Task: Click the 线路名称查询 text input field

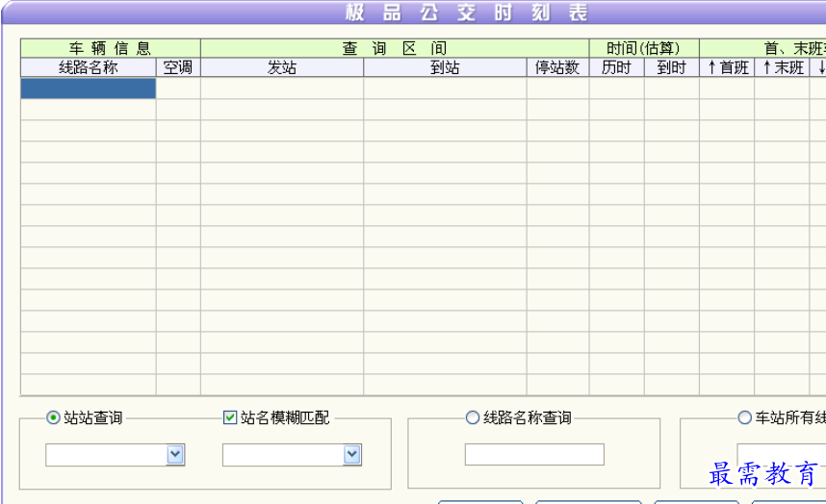Action: click(x=534, y=455)
